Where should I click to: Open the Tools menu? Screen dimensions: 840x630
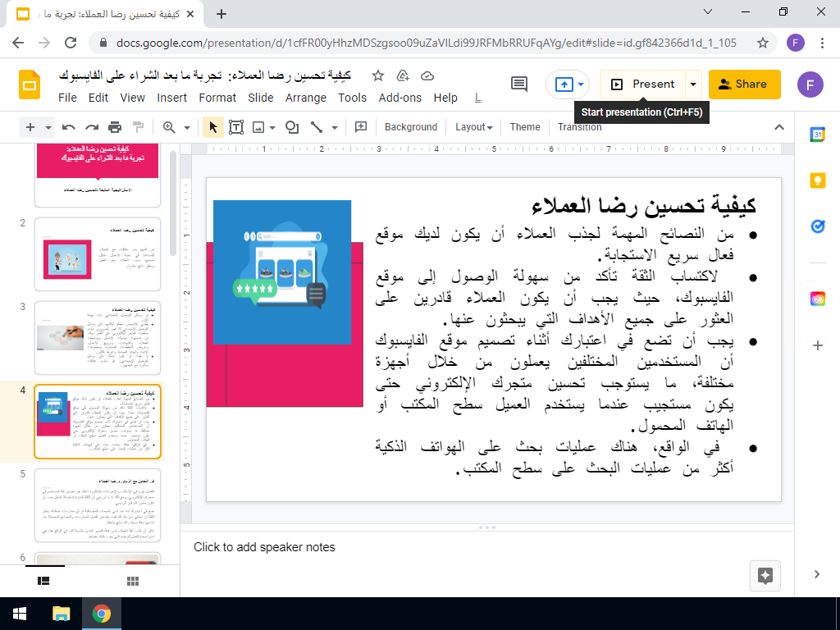tap(353, 98)
